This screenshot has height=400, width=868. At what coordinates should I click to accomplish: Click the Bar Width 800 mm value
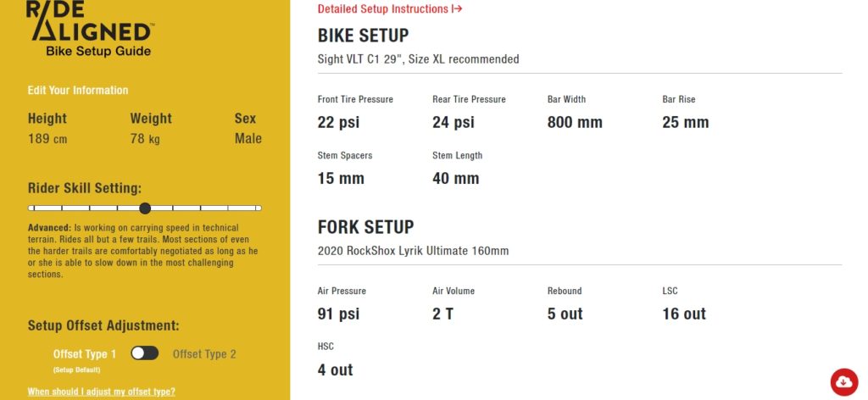tap(575, 122)
